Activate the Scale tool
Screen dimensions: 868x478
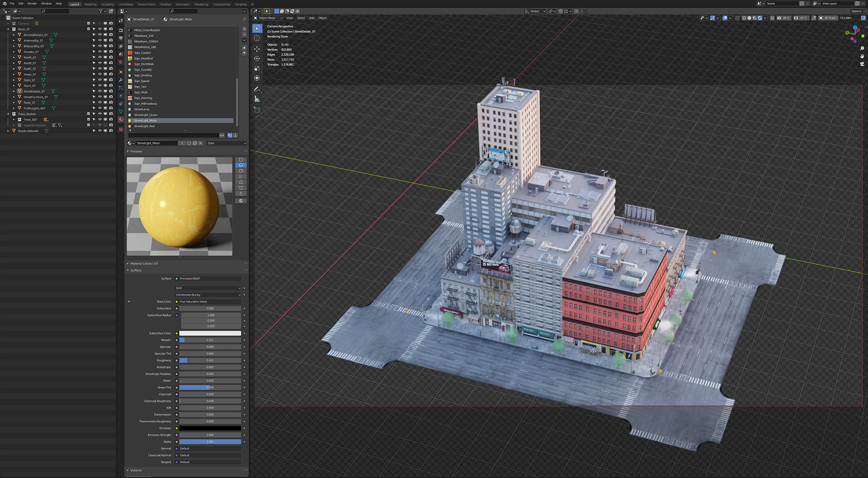257,68
